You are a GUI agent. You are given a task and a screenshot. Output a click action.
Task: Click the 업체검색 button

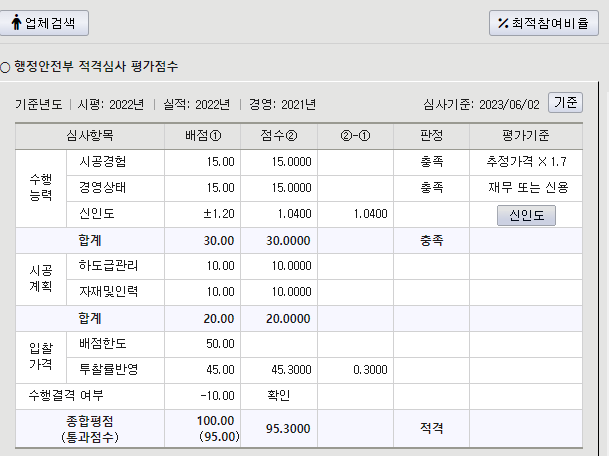(x=44, y=23)
